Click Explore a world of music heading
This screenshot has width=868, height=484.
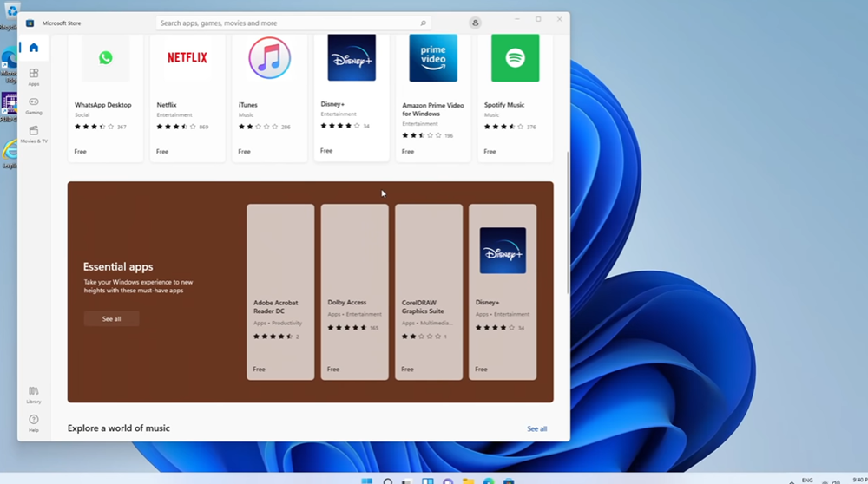[118, 428]
